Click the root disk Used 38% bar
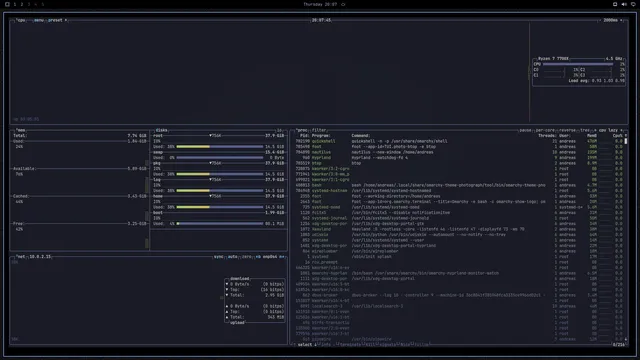The width and height of the screenshot is (640, 360). [220, 147]
